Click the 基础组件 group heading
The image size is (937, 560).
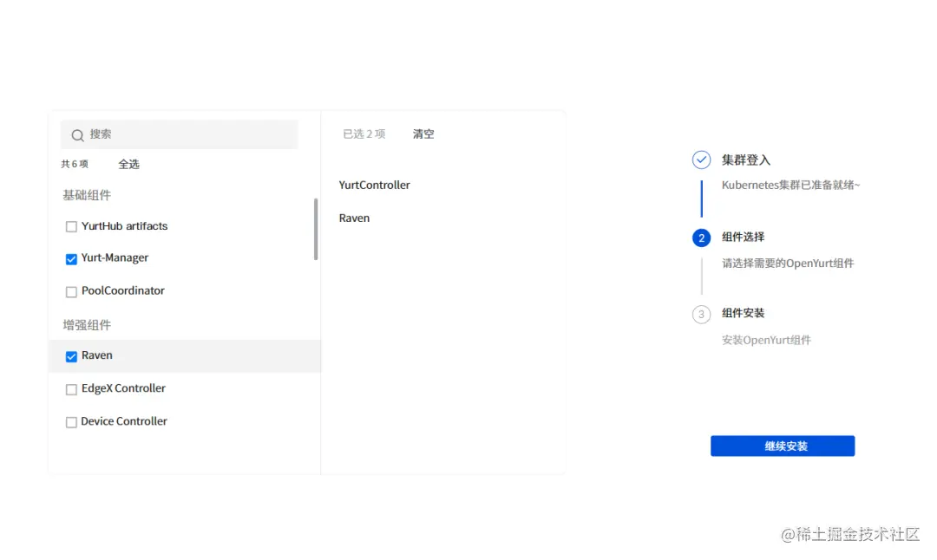[87, 195]
